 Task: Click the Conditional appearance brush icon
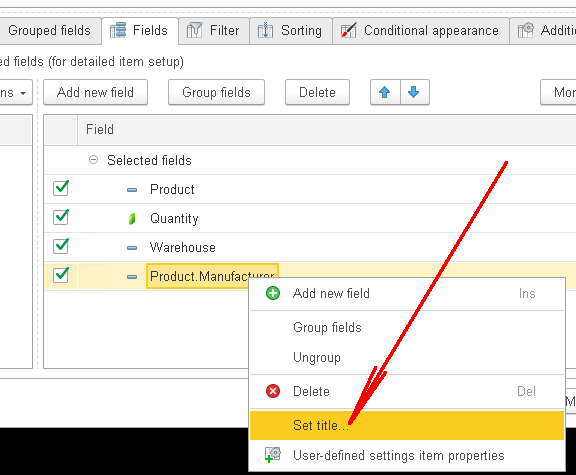[349, 30]
